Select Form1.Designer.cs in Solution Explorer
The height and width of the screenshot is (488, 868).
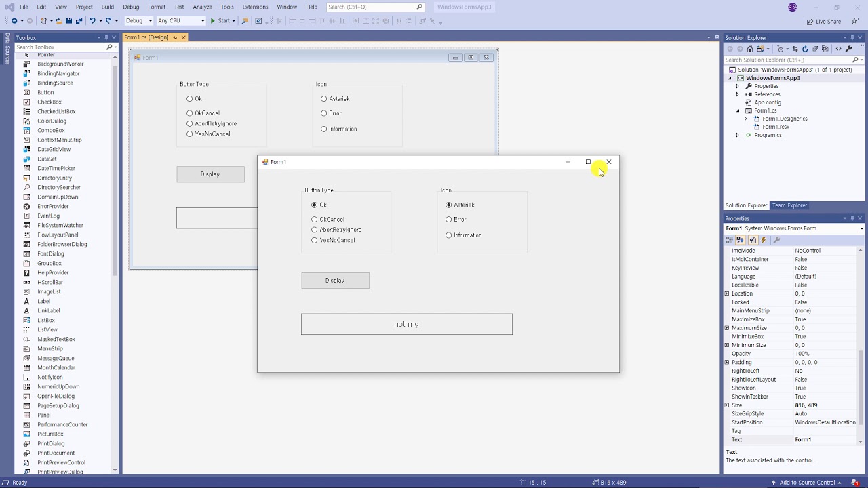[x=785, y=119]
